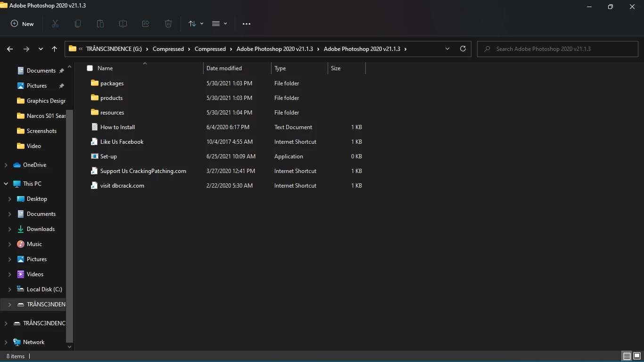Viewport: 644px width, 362px height.
Task: Click TRÂNSC3NDENCE (G:) in address bar
Action: [x=114, y=49]
